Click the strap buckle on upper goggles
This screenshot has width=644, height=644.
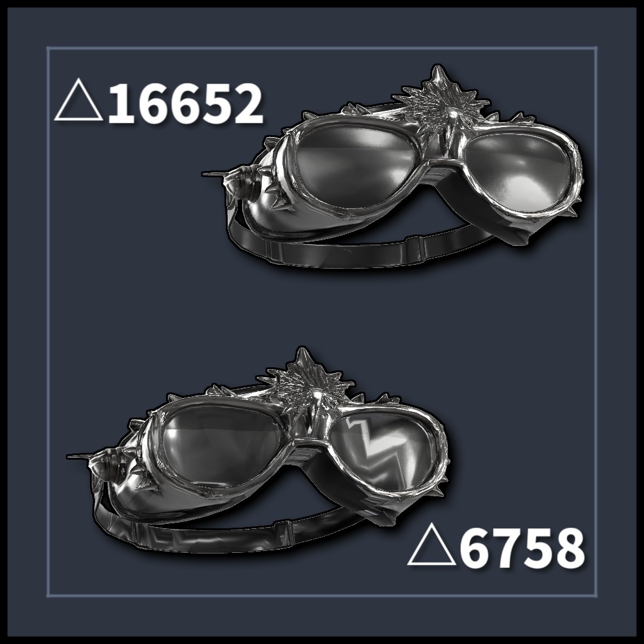pos(415,248)
